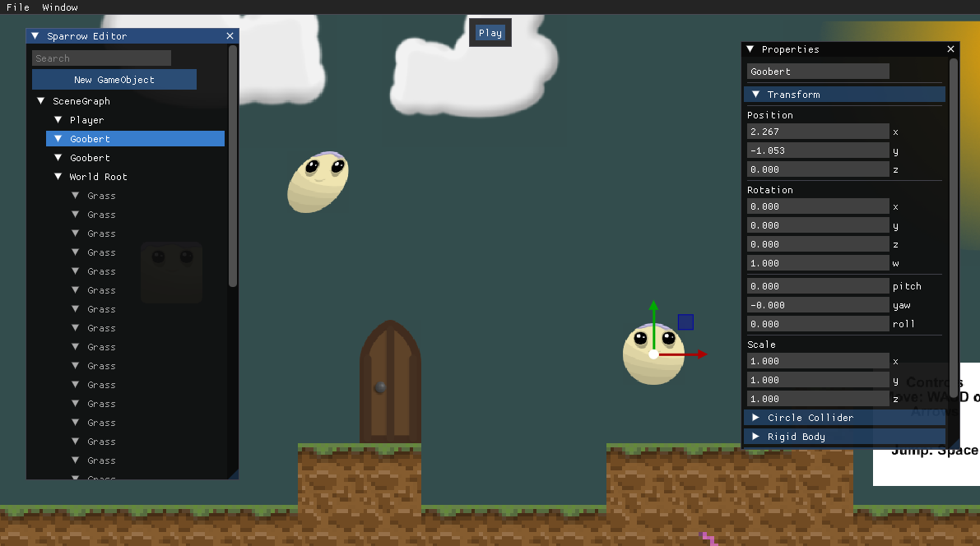Screen dimensions: 980x546
Task: Collapse the Sparrow Editor window triangle
Action: (x=35, y=36)
